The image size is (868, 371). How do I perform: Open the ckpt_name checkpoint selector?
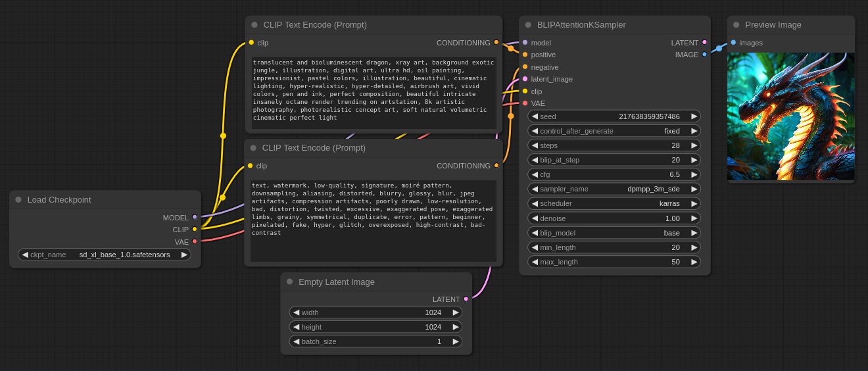pos(105,255)
